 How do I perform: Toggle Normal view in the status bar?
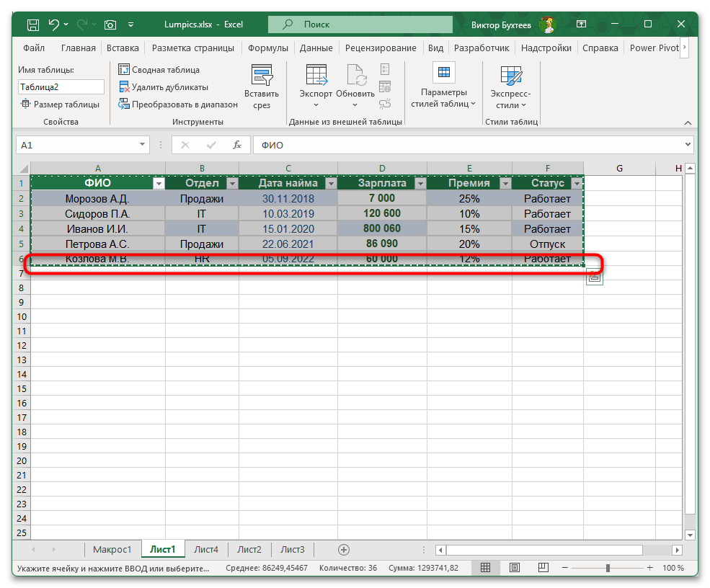point(485,568)
